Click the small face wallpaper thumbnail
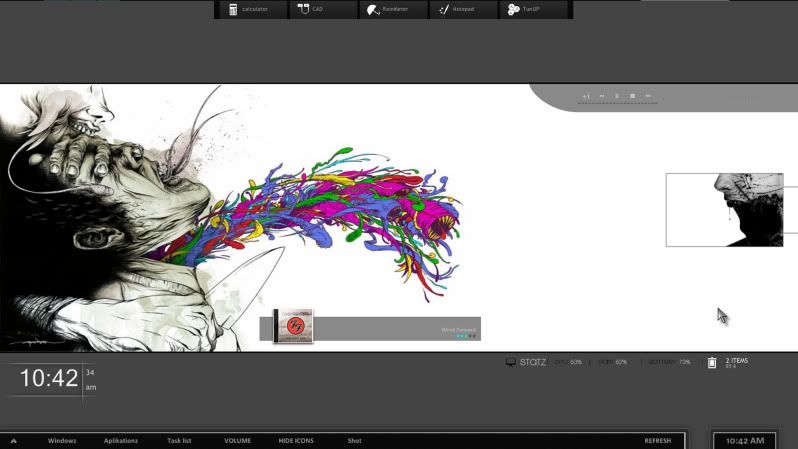The height and width of the screenshot is (449, 798). click(x=724, y=210)
